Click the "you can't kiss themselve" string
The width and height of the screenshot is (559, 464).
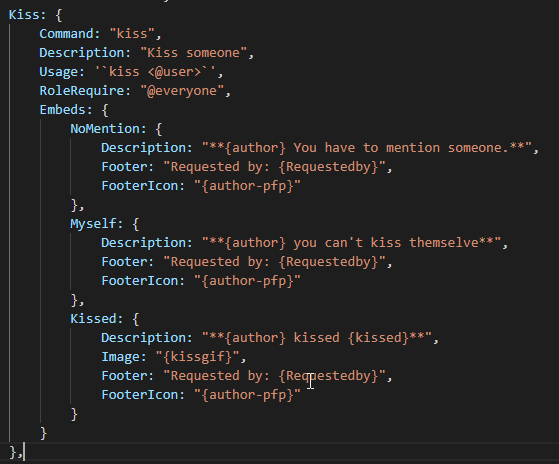click(351, 243)
